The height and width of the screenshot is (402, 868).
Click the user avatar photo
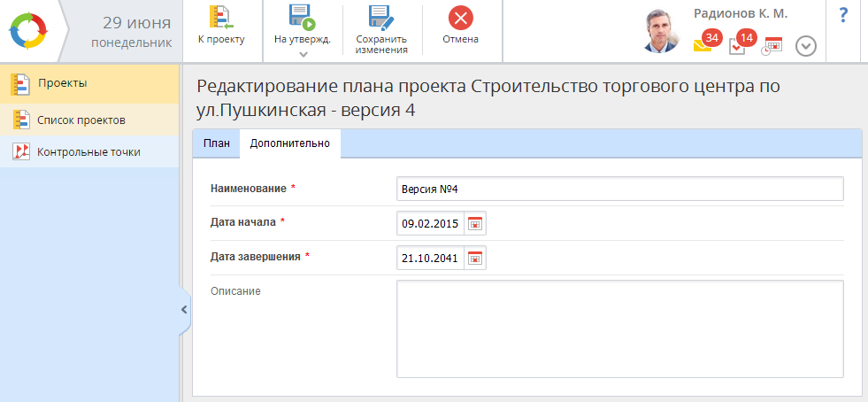664,32
